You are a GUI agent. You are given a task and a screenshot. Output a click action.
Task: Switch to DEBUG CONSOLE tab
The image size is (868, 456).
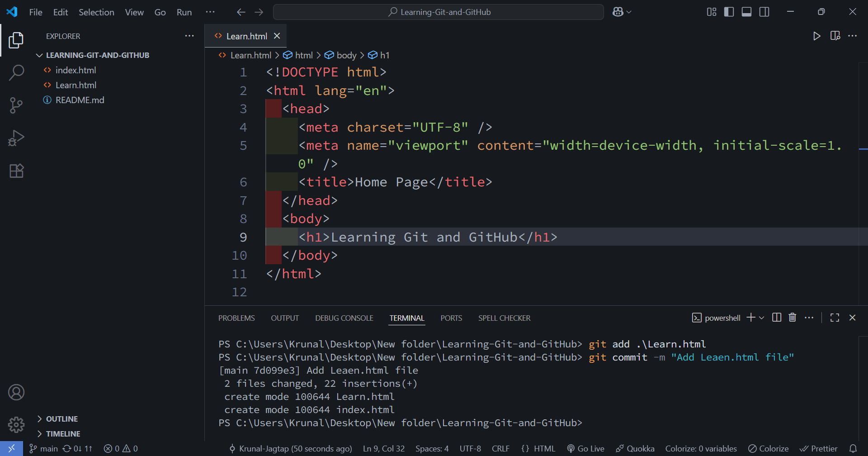(344, 318)
